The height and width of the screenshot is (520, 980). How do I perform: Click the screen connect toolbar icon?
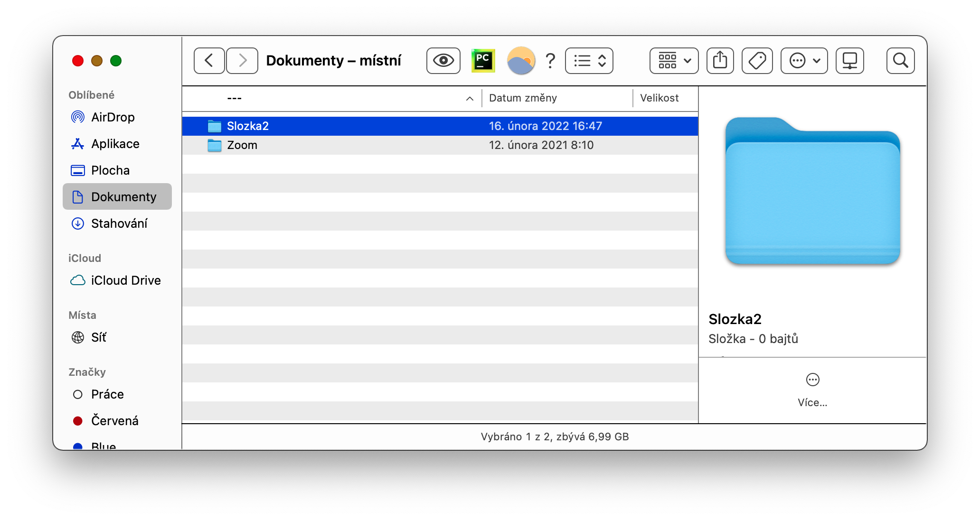(x=849, y=61)
